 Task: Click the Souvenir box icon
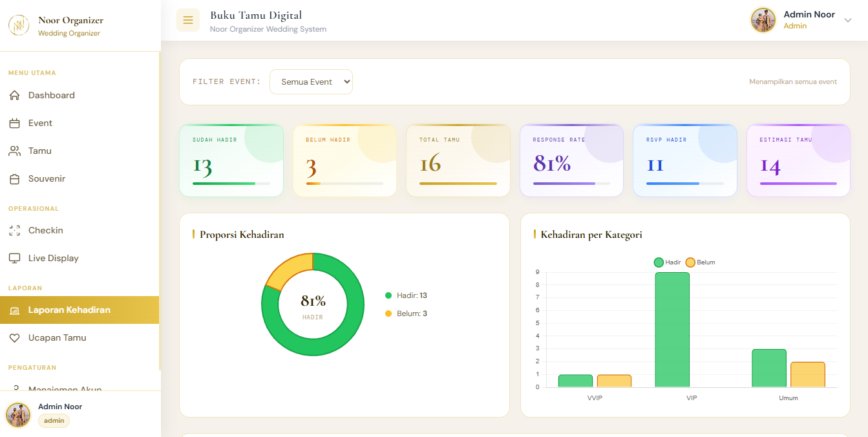click(14, 179)
